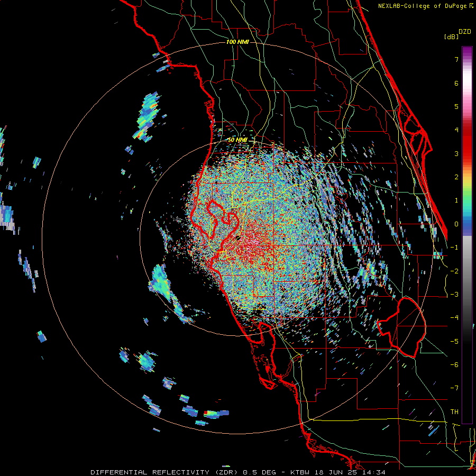
Task: Select the 2 value on color scale
Action: click(x=456, y=177)
